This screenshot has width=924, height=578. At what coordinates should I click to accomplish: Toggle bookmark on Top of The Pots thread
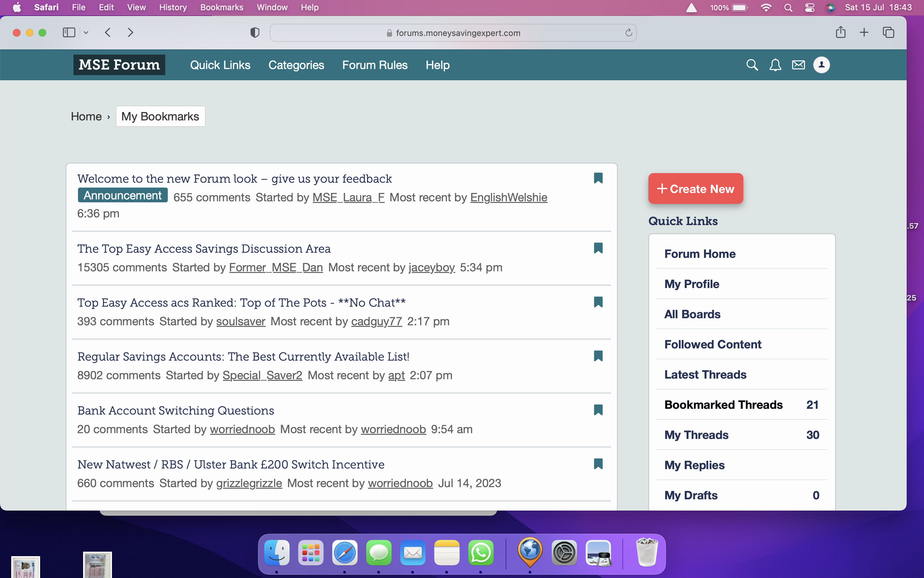point(598,302)
